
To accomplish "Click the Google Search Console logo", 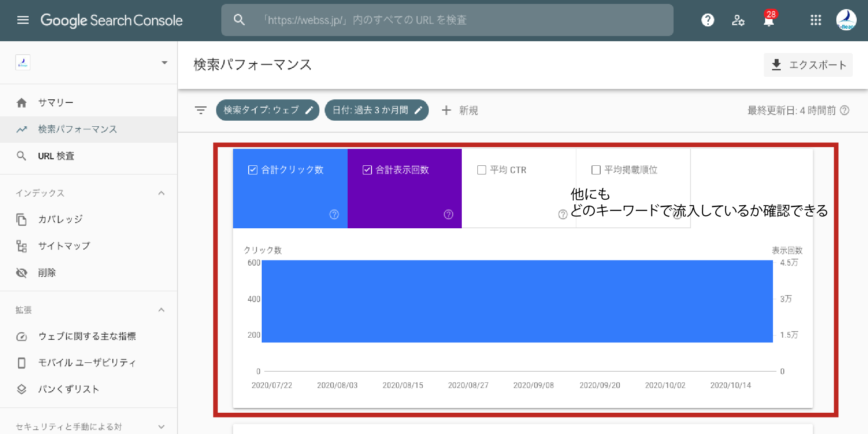I will 112,20.
